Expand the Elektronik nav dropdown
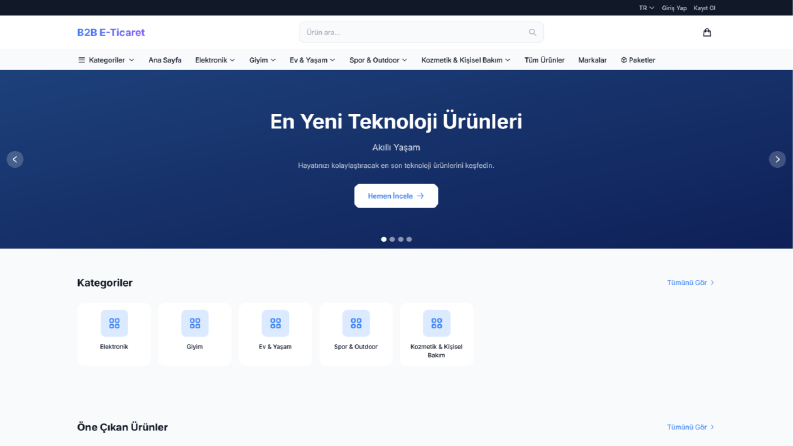Viewport: 793px width, 446px height. coord(215,60)
